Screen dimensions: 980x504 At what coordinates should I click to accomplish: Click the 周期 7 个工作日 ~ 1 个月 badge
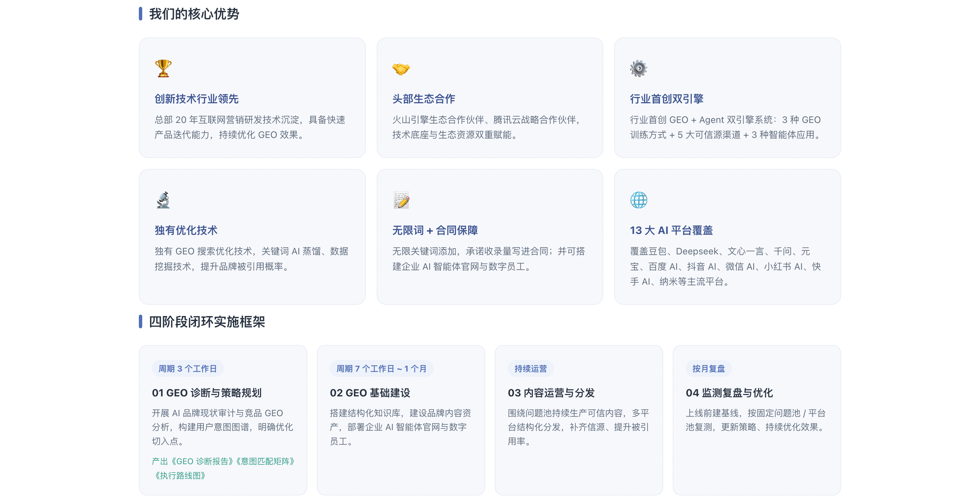point(381,368)
